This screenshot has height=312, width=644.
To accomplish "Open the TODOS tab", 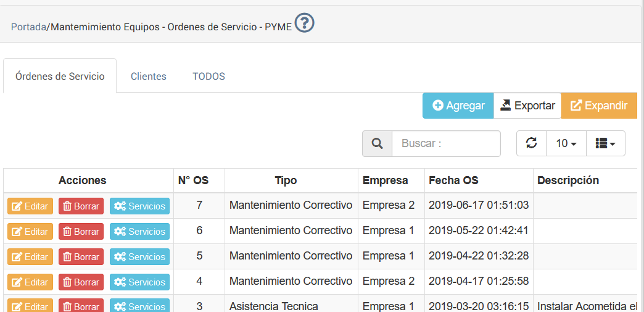I will (x=208, y=77).
